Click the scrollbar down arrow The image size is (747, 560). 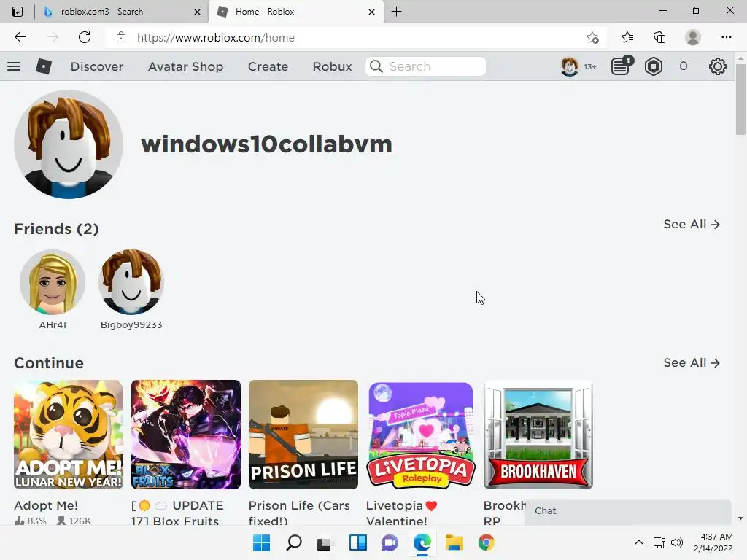pyautogui.click(x=740, y=518)
